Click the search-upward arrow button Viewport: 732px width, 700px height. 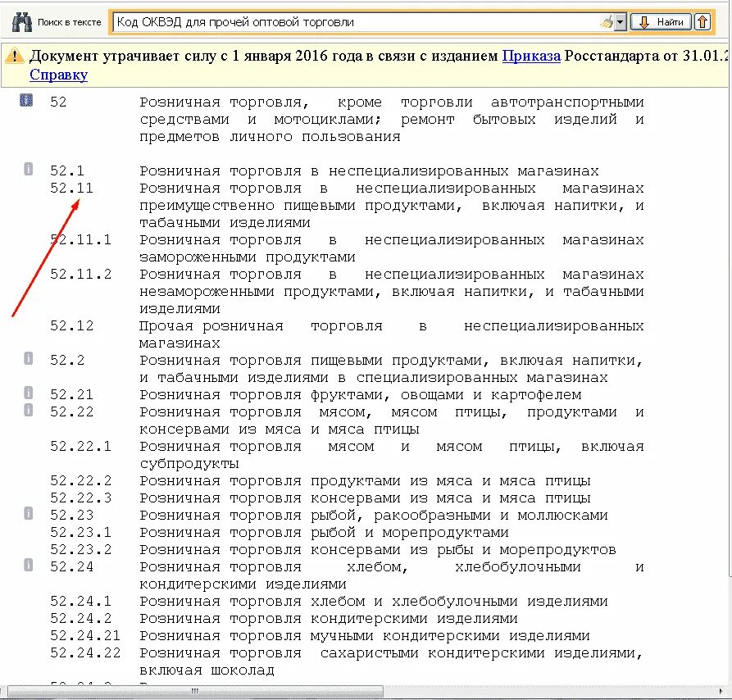pos(702,22)
